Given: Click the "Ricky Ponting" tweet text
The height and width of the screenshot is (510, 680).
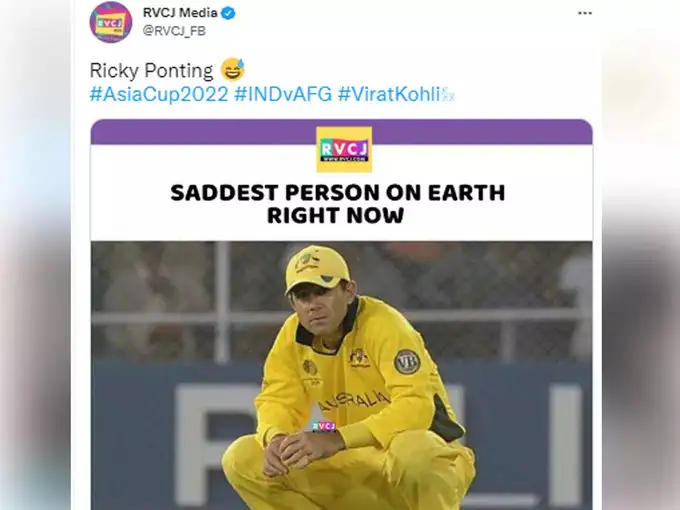Looking at the screenshot, I should tap(150, 72).
